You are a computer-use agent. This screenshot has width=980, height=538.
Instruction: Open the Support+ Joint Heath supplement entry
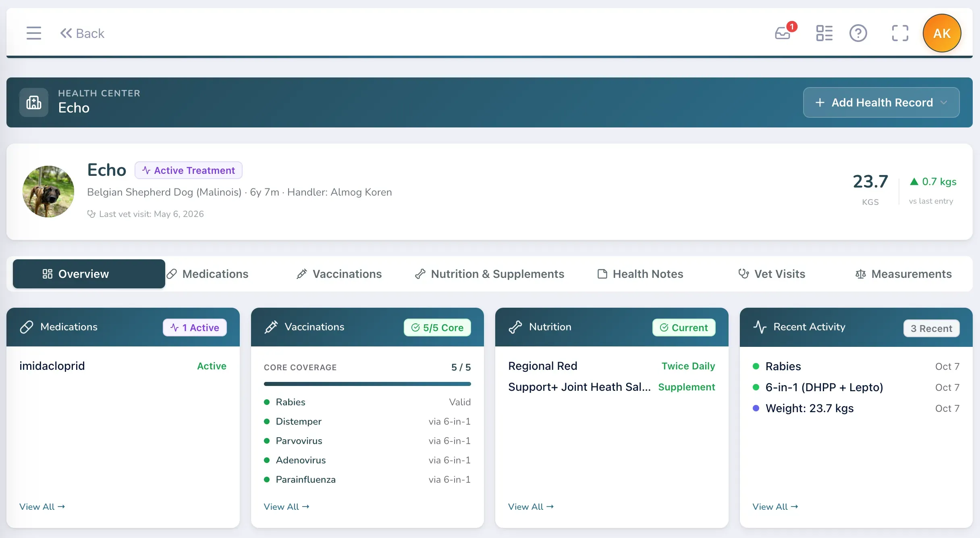(x=612, y=387)
